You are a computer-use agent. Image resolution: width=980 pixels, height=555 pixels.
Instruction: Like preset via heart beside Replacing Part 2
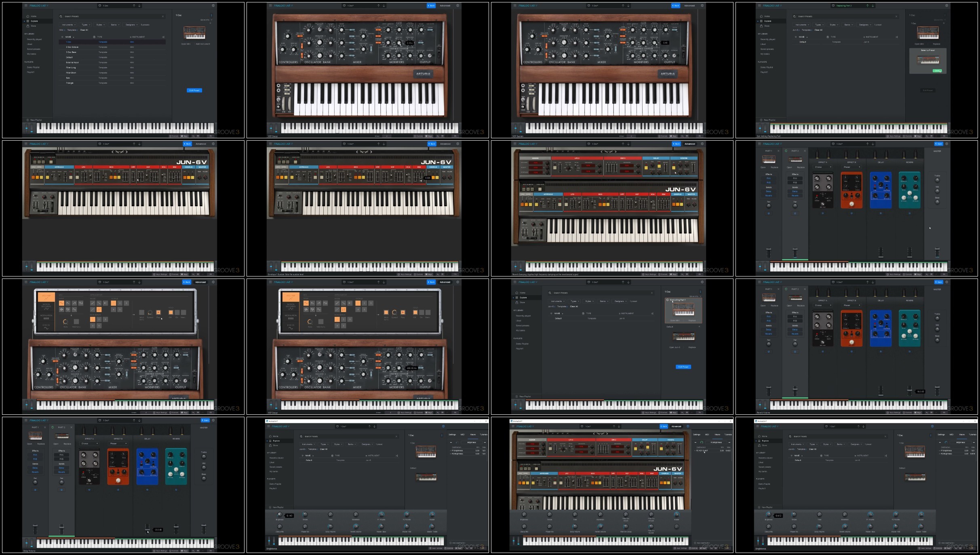point(833,6)
